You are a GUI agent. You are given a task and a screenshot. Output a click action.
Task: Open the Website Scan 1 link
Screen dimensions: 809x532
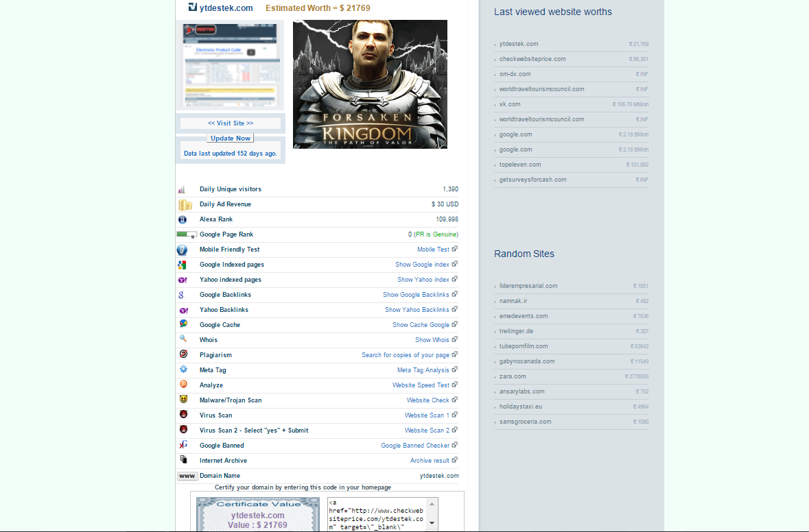pos(427,415)
